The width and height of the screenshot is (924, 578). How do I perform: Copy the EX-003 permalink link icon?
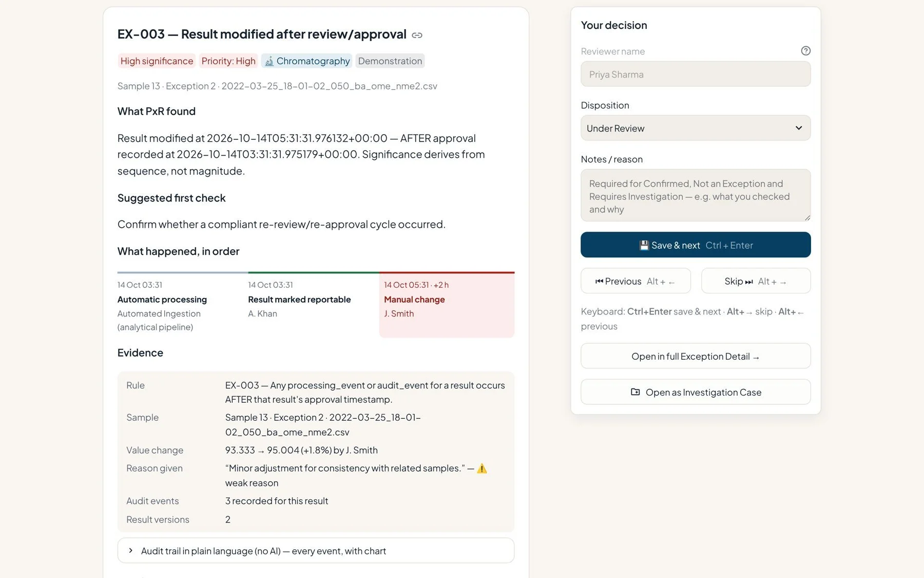click(x=417, y=35)
